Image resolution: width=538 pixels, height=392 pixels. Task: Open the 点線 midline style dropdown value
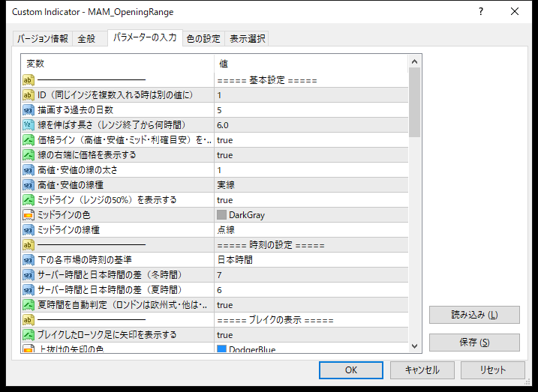tap(311, 230)
